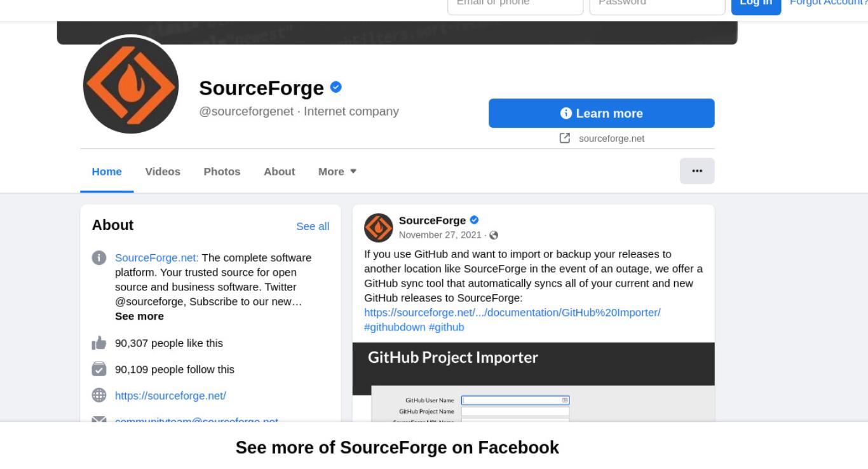Click the SourceForge avatar in the post header
The image size is (868, 469).
[x=379, y=228]
